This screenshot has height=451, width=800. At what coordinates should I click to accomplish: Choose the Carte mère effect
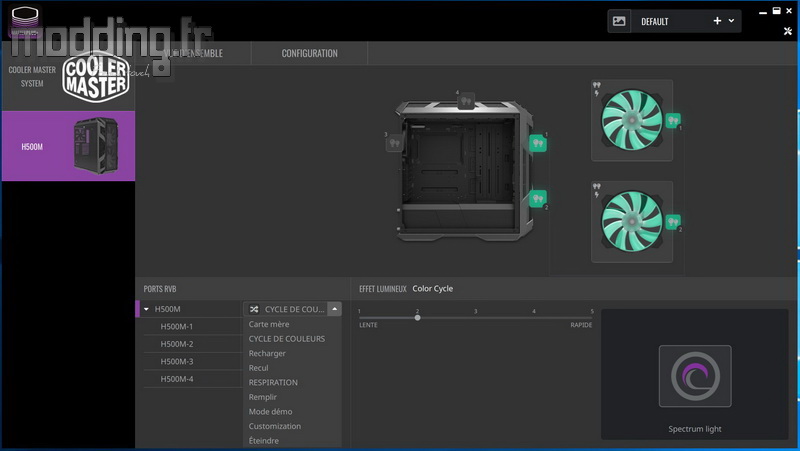[269, 324]
